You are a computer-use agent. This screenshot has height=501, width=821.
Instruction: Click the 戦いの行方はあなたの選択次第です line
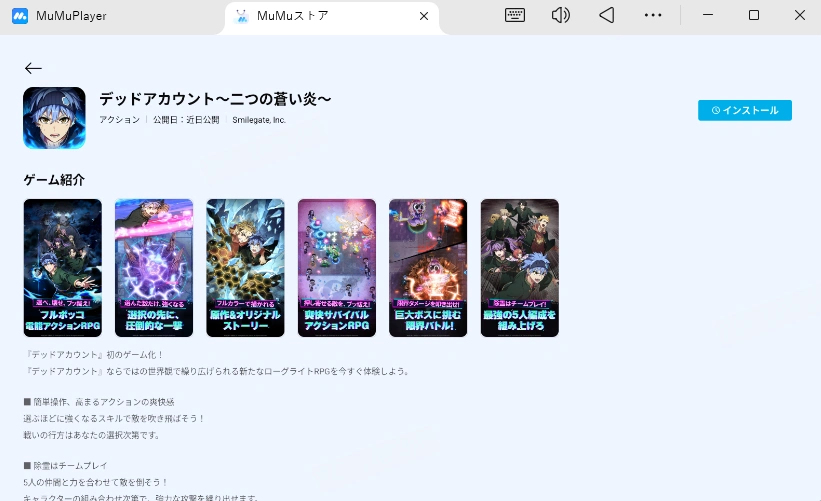click(92, 435)
